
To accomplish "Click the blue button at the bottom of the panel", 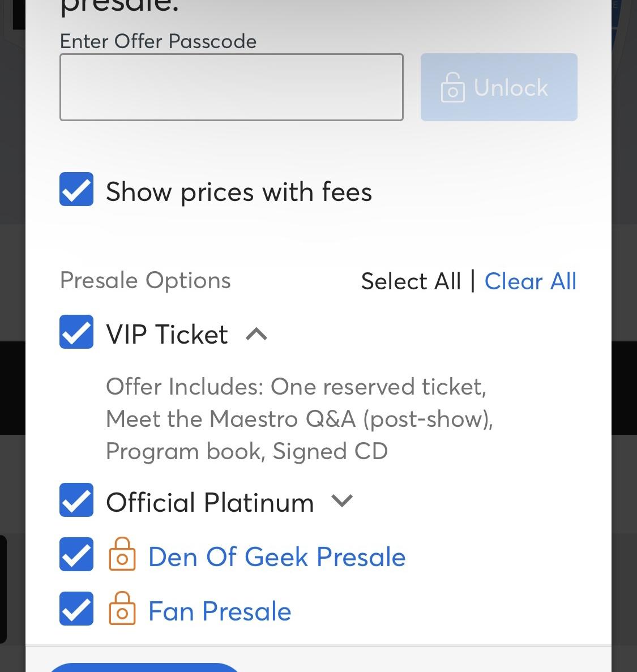I will [144, 667].
